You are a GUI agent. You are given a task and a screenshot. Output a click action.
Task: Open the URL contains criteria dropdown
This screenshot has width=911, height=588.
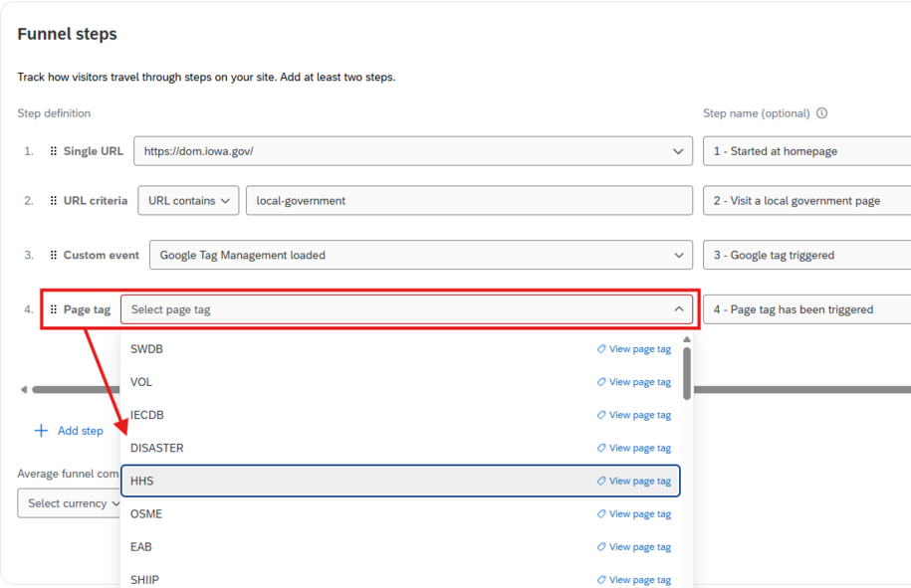point(188,200)
